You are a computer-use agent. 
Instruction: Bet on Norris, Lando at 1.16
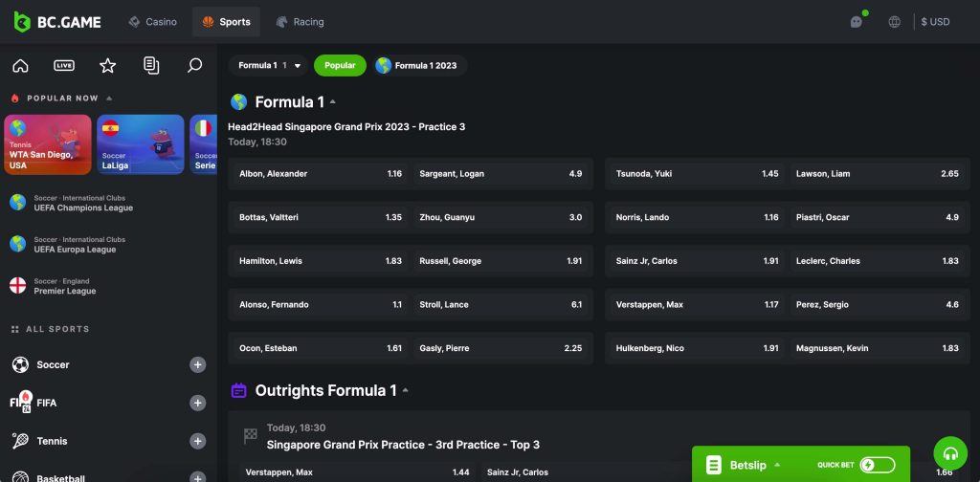tap(697, 217)
